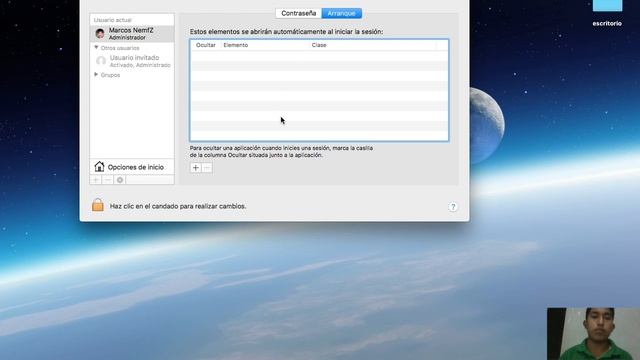
Task: Click Marcos NemfZ profile picture
Action: tap(100, 33)
